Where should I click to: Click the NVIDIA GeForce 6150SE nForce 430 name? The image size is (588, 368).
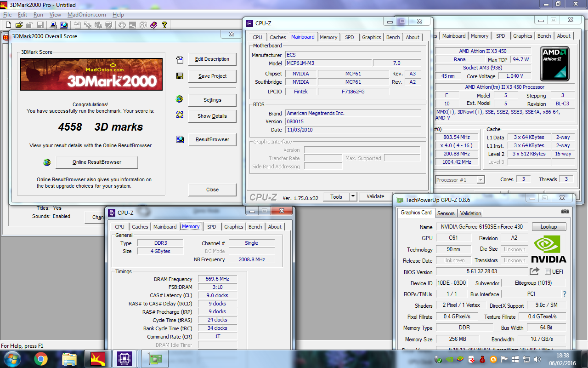(482, 227)
